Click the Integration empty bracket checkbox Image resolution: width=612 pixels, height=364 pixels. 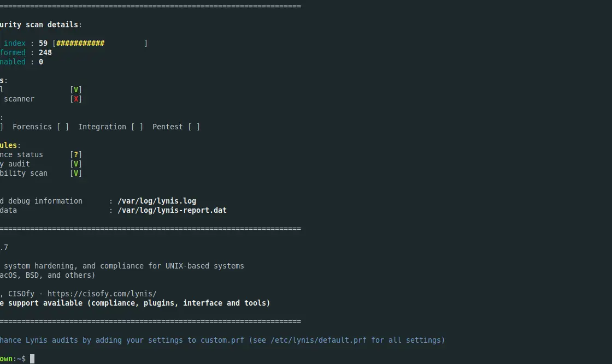(137, 127)
